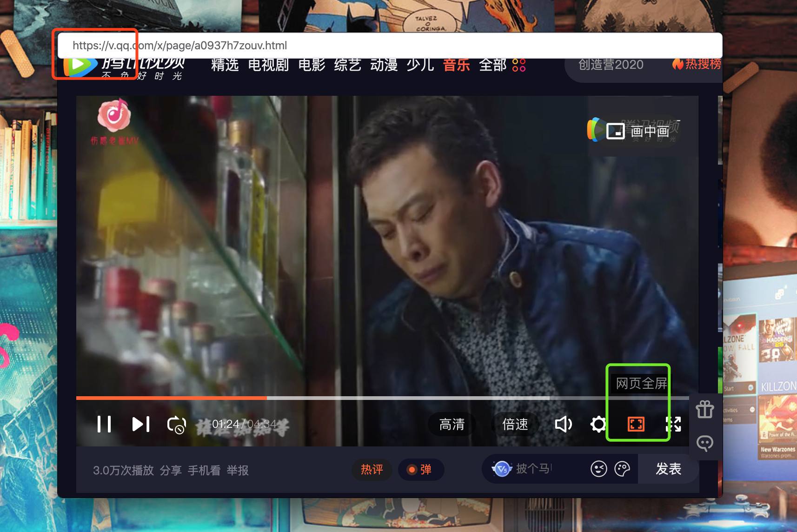Enter web page fullscreen mode

[x=636, y=424]
